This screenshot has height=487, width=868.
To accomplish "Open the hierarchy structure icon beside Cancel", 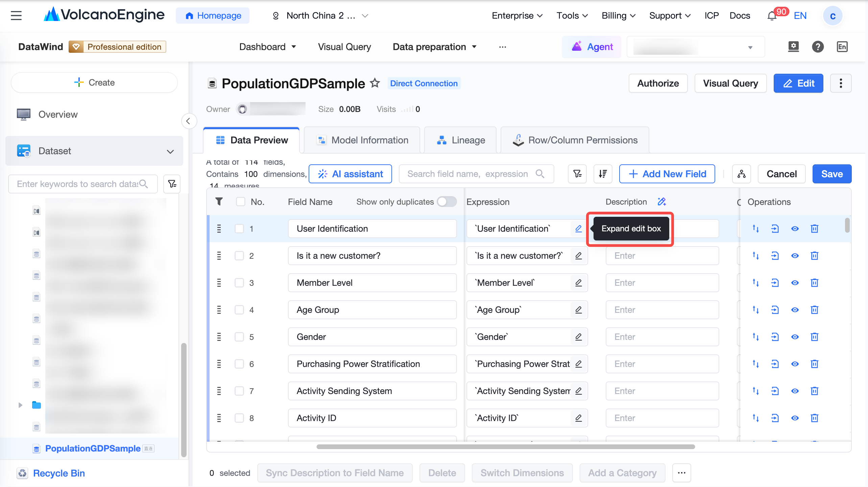I will tap(741, 174).
